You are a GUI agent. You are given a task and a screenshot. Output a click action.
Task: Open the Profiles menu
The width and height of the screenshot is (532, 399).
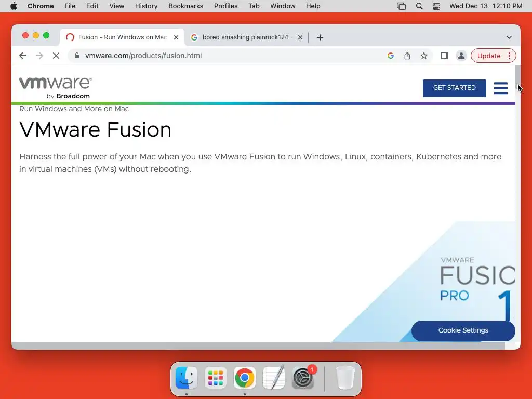pos(225,6)
